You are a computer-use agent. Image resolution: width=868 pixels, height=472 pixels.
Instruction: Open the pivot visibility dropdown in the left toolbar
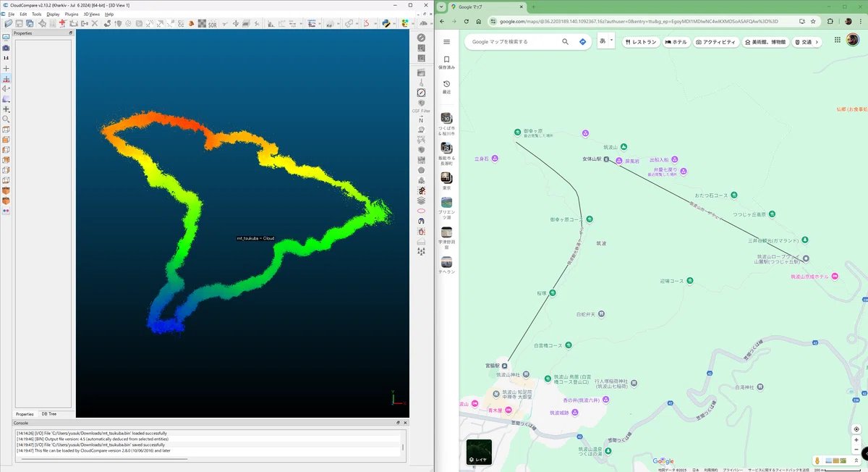coord(7,109)
